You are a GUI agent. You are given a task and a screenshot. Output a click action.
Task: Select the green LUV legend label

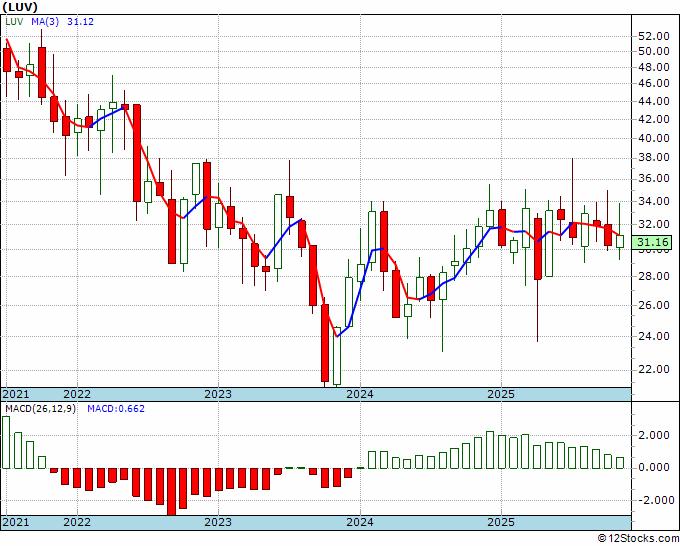14,22
